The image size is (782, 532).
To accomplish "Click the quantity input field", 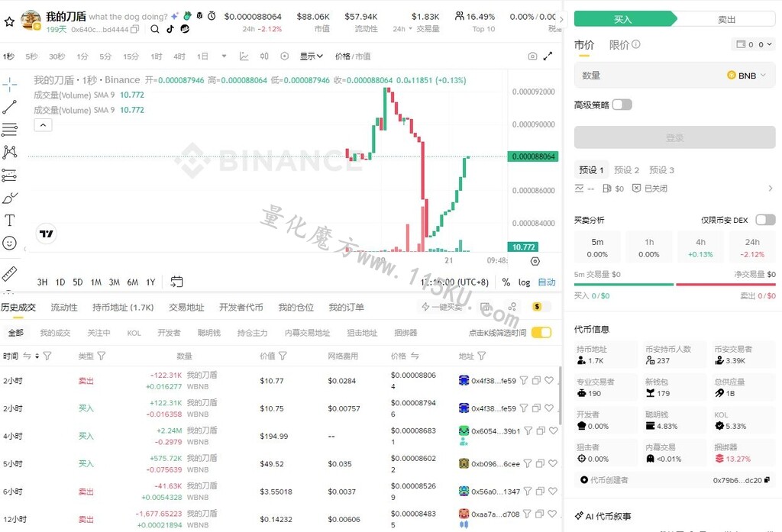I will (x=675, y=76).
